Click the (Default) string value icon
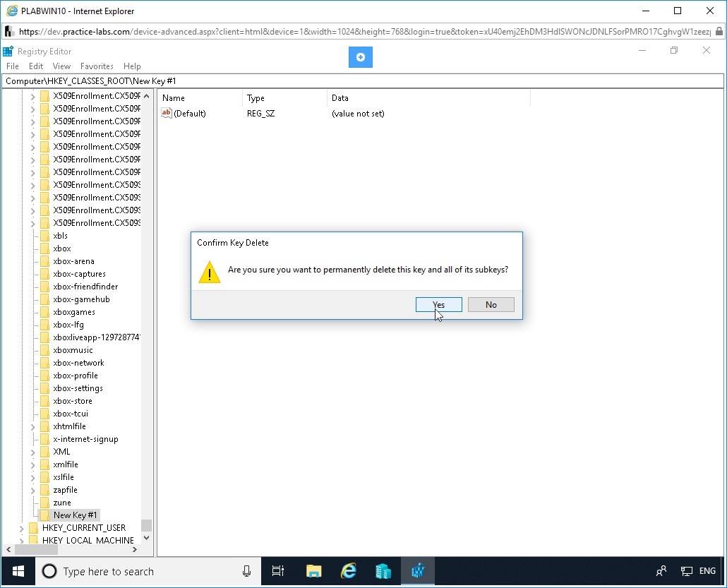 click(x=167, y=113)
